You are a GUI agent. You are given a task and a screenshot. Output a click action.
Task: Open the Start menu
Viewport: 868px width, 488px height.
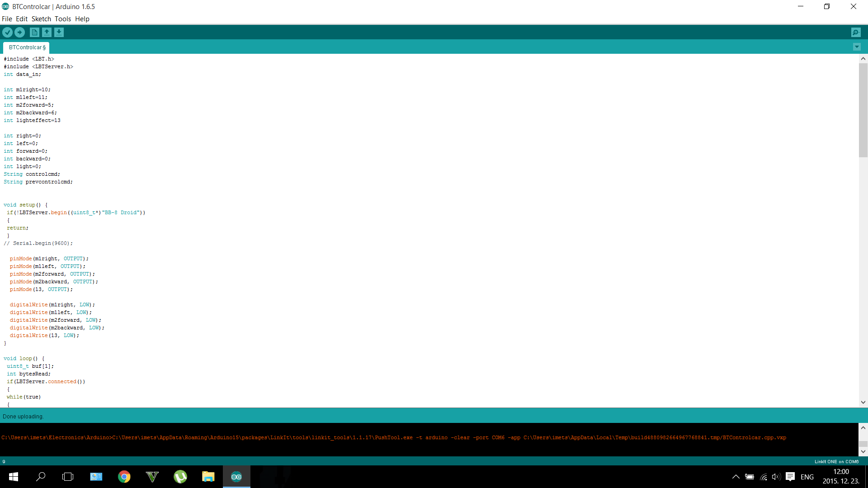13,476
